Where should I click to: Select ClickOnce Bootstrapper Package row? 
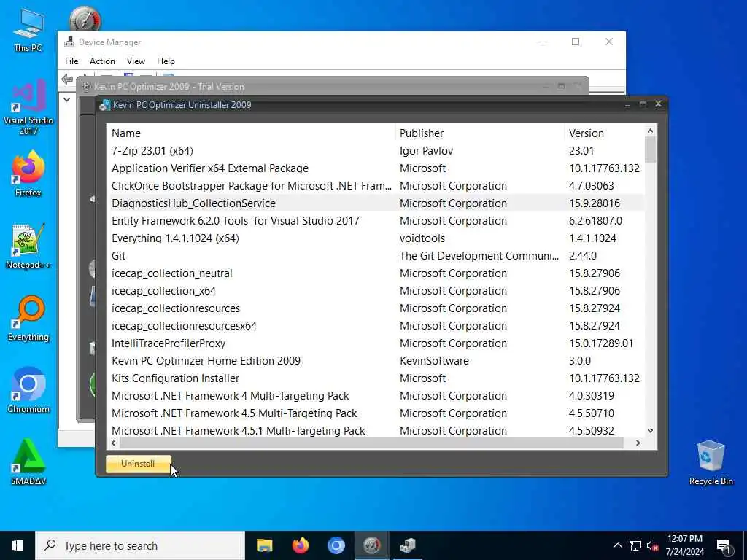pyautogui.click(x=376, y=186)
